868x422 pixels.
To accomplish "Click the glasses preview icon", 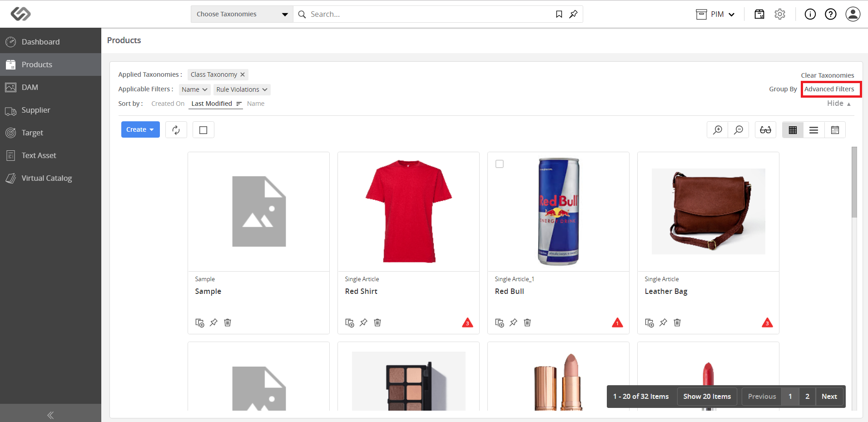I will pos(765,130).
